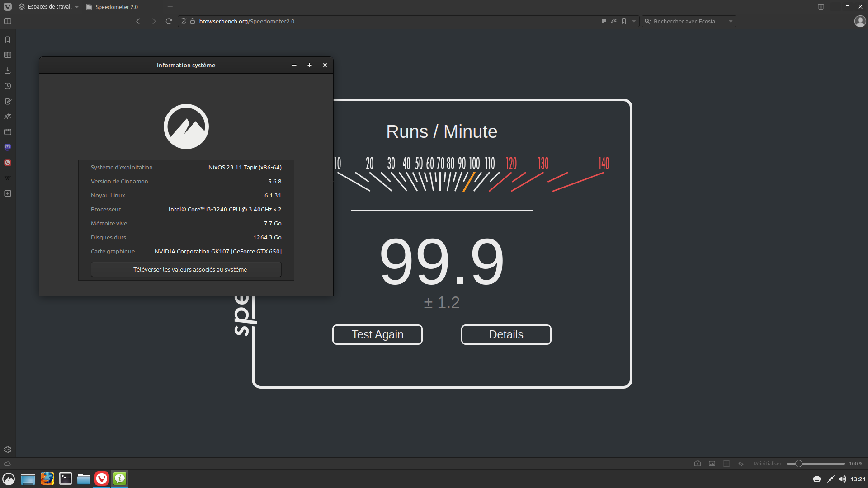Open the user profile avatar
Screen dimensions: 868x488
click(x=860, y=21)
